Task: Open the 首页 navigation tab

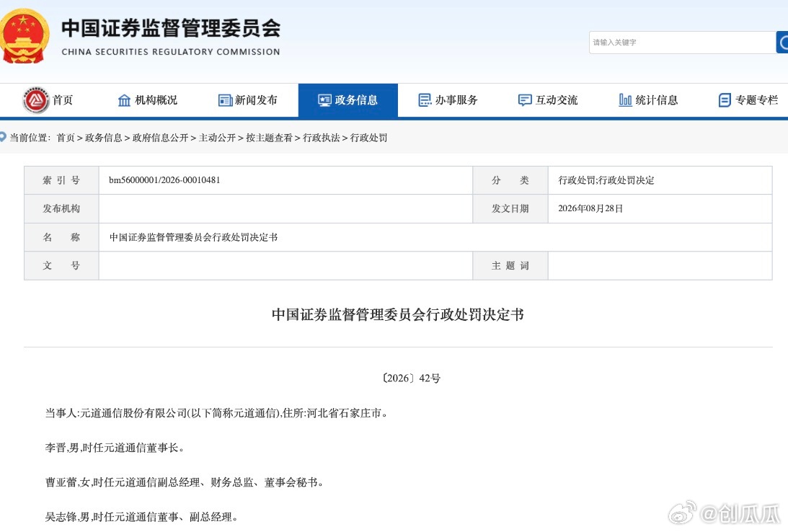Action: pyautogui.click(x=49, y=100)
